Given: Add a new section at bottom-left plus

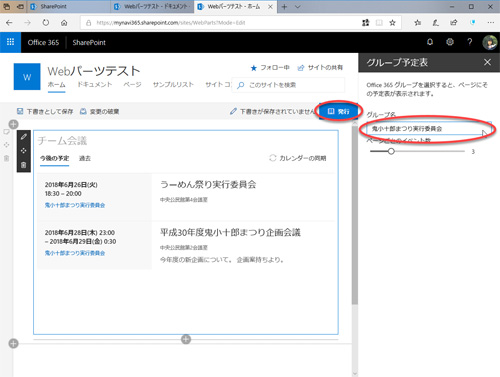Looking at the screenshot, I should (x=13, y=343).
